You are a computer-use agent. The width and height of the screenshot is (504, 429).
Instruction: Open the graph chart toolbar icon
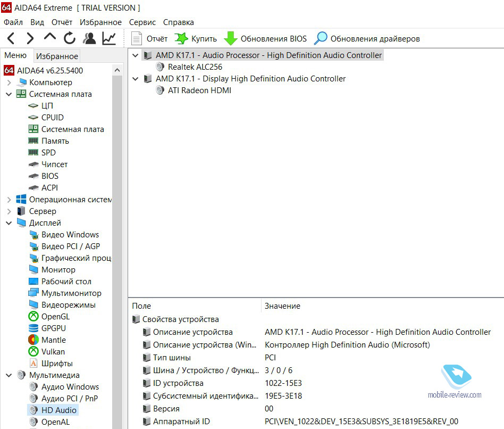click(x=109, y=38)
